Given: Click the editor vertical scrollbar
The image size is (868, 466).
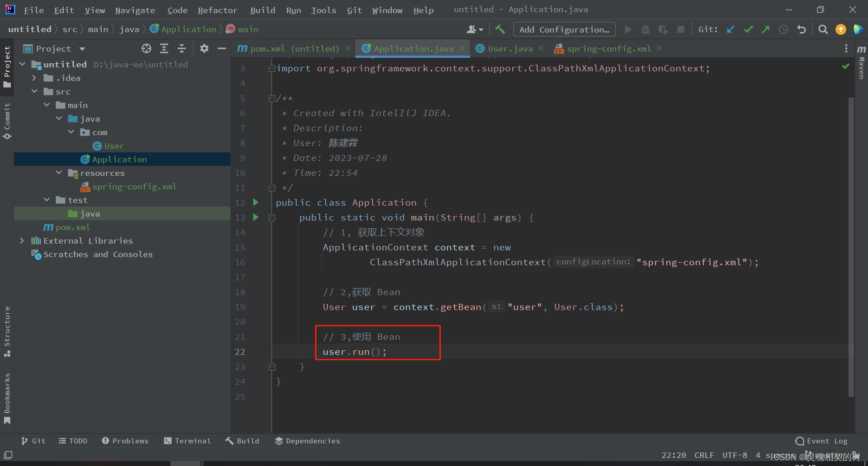Looking at the screenshot, I should point(851,246).
